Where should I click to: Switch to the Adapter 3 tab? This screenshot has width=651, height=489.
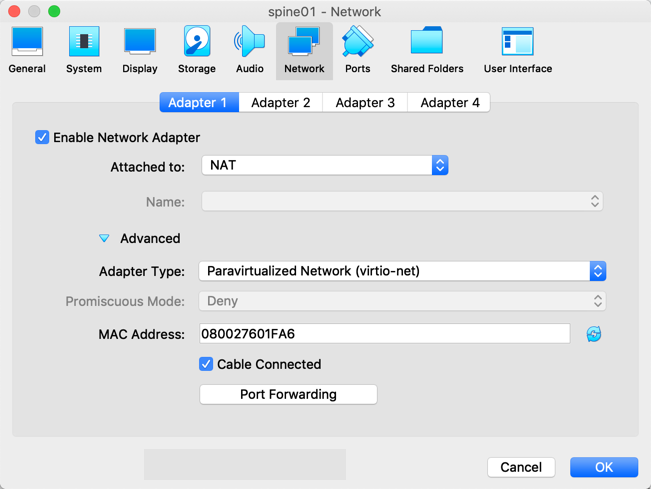click(x=365, y=102)
